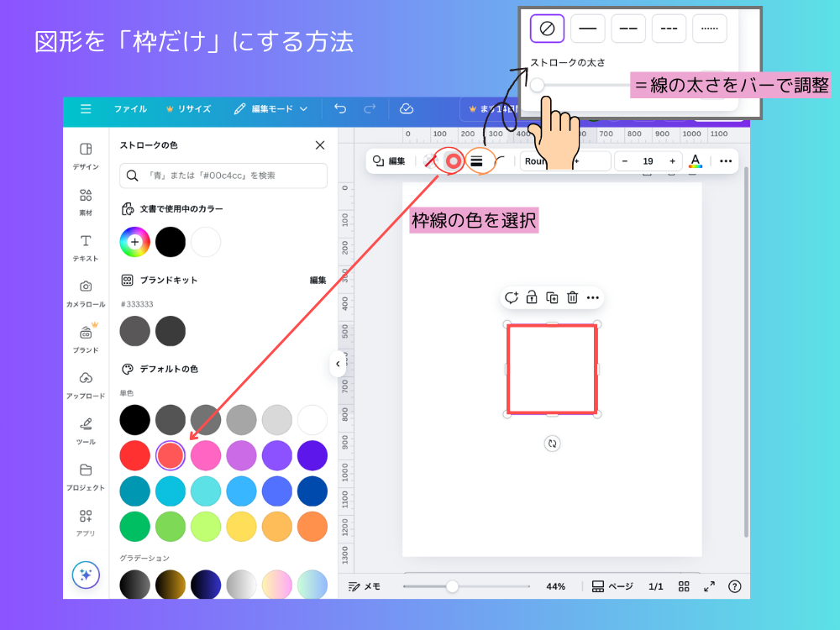Viewport: 840px width, 630px height.
Task: Click the リサイズ menu item
Action: [195, 108]
